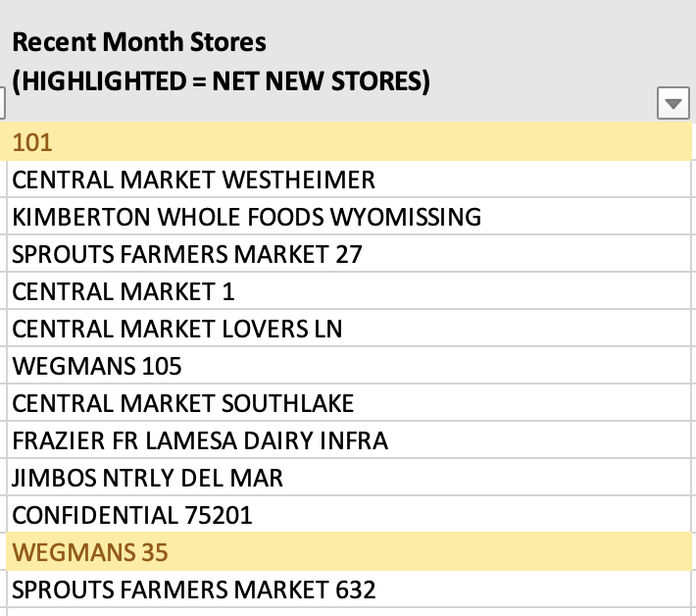The image size is (696, 616).
Task: Click the yellow highlight right of WEGMANS 35
Action: (x=430, y=551)
